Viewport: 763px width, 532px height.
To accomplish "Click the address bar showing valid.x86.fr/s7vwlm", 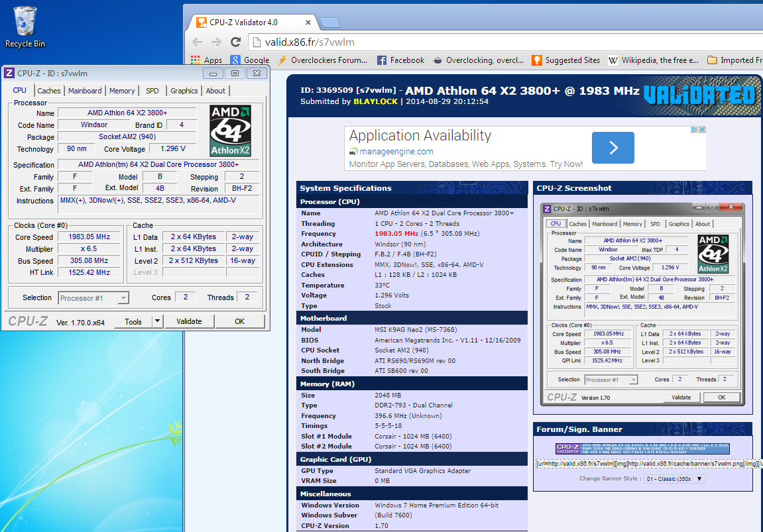I will (506, 42).
